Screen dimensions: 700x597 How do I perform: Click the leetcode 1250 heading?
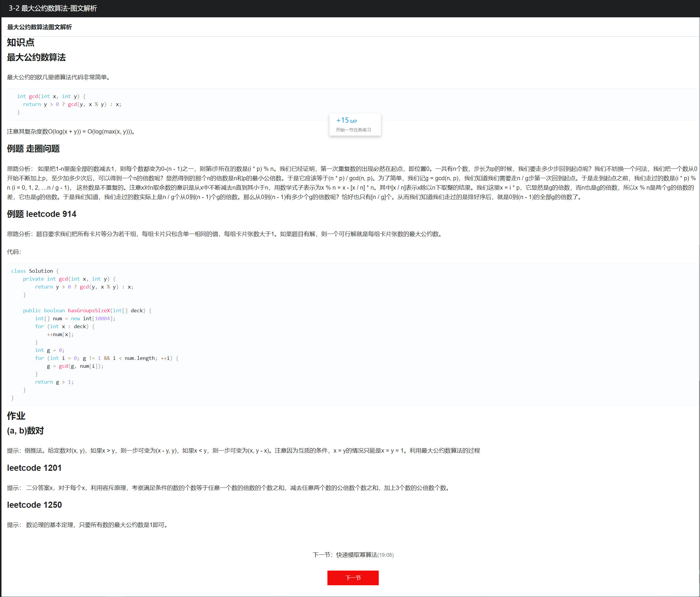coord(34,505)
